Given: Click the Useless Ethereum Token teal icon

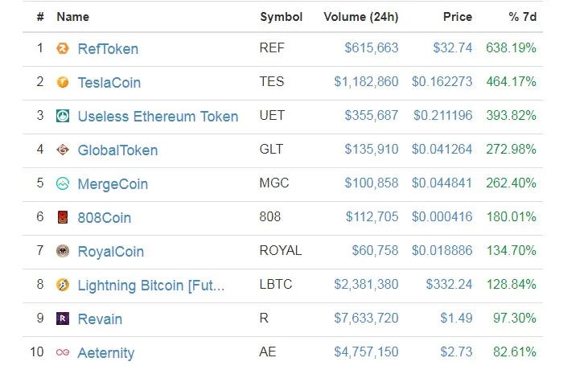Looking at the screenshot, I should click(63, 116).
